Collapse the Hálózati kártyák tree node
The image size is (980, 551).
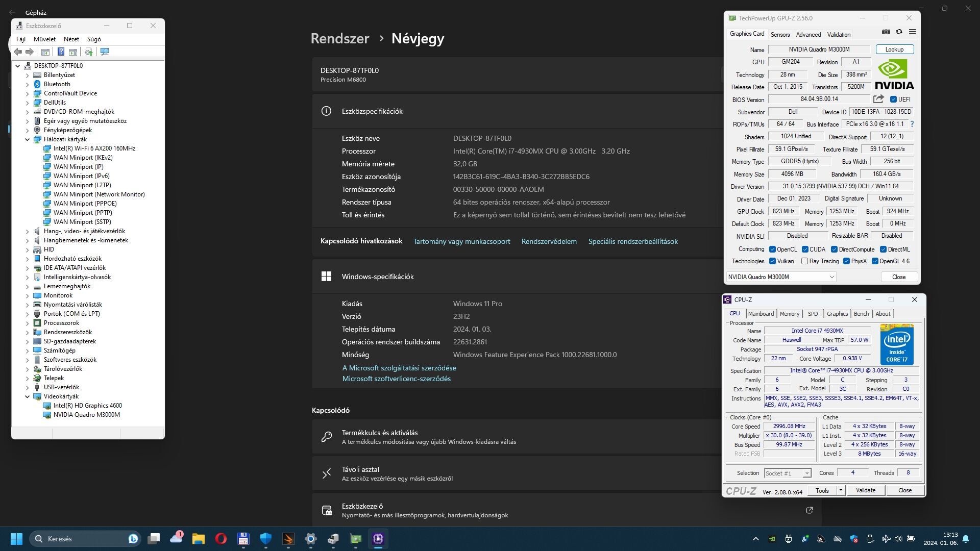pos(28,139)
